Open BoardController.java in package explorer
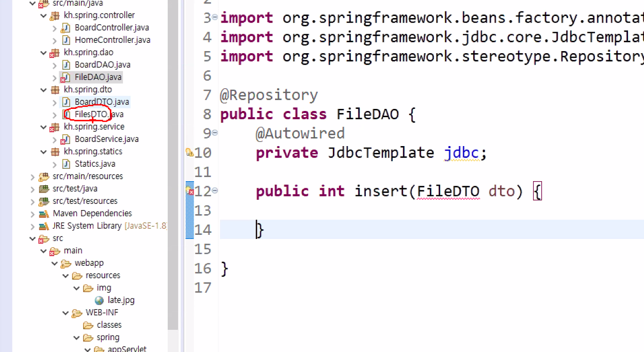Screen dimensions: 644x352 (111, 27)
